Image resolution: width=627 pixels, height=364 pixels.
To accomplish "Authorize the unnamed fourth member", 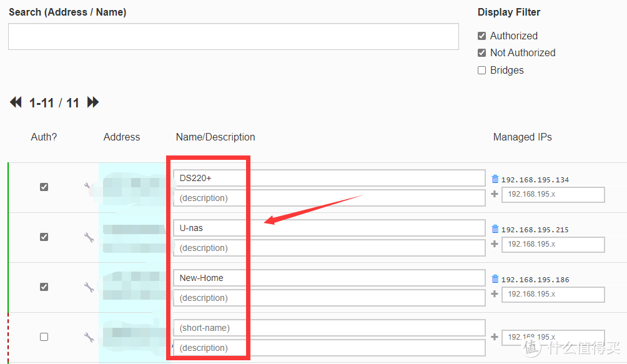I will click(44, 337).
